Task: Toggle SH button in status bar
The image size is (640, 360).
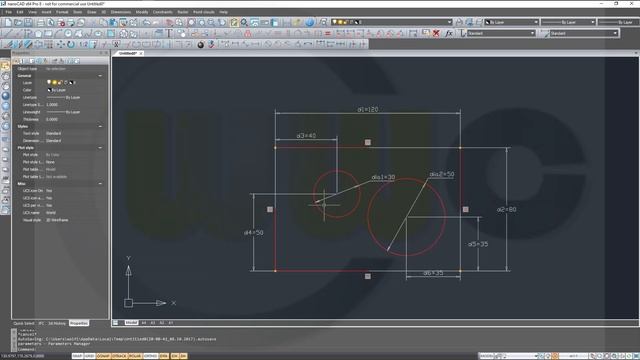Action: click(183, 356)
